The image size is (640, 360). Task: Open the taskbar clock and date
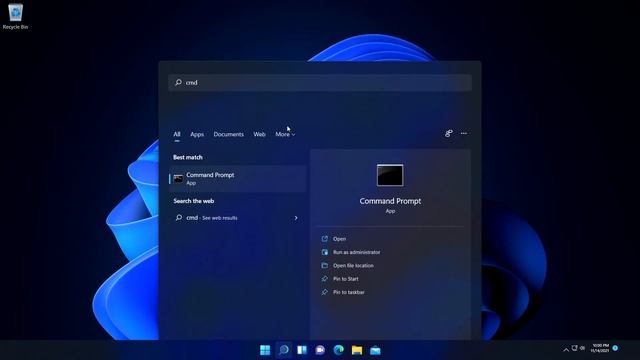(600, 348)
